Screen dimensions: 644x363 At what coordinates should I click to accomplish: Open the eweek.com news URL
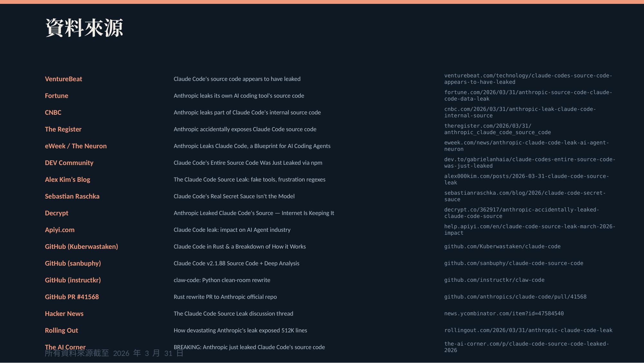(x=526, y=146)
